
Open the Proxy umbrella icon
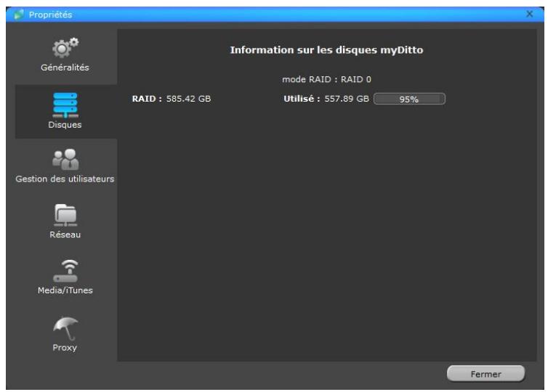coord(65,328)
